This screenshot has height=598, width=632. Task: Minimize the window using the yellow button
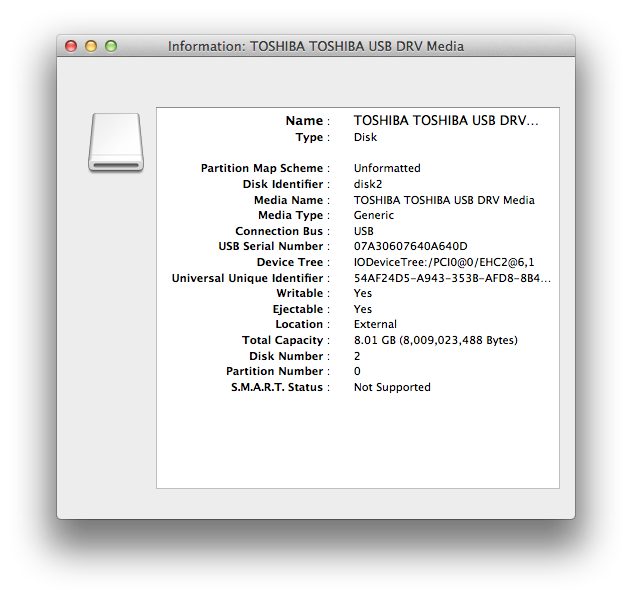coord(91,46)
